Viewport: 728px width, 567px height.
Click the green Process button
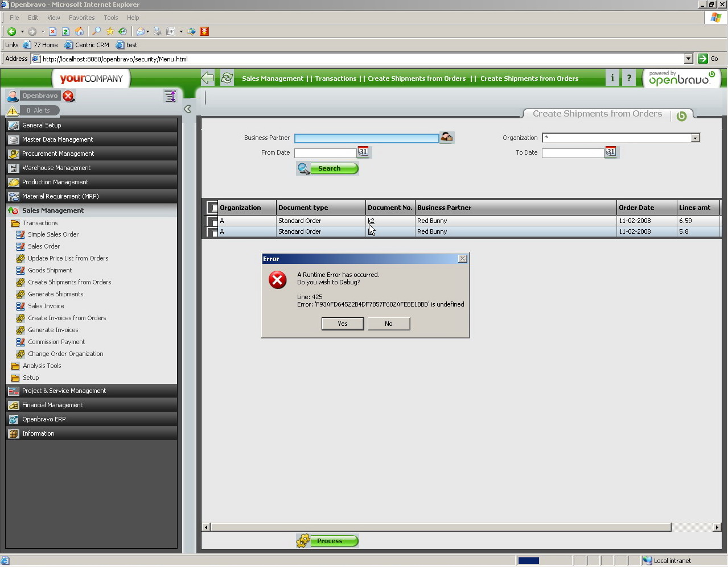tap(328, 541)
